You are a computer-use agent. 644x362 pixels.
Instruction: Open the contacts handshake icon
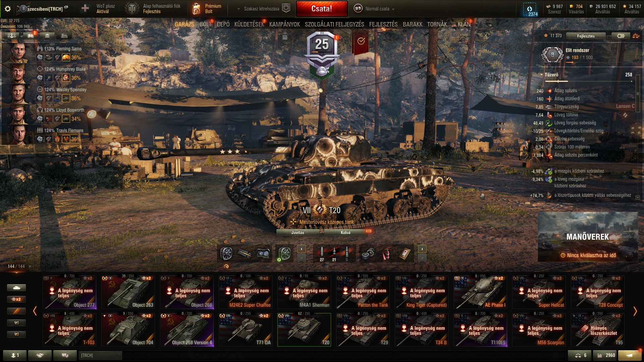click(40, 355)
